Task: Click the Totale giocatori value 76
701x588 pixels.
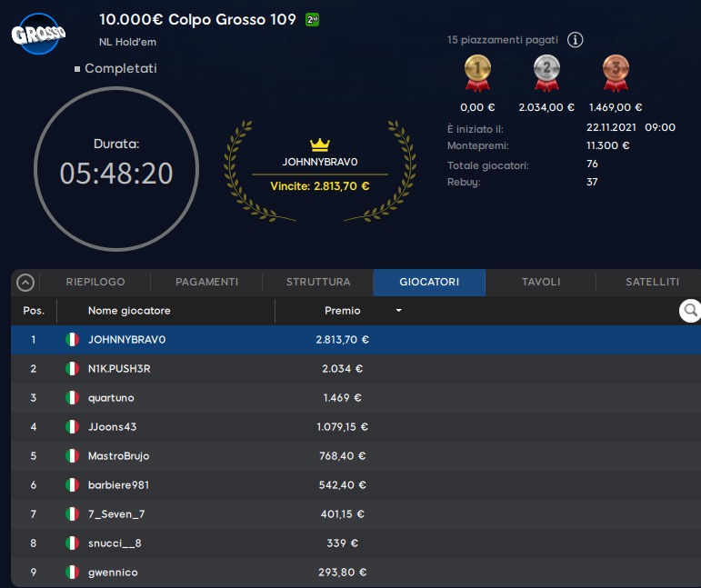Action: (x=592, y=164)
